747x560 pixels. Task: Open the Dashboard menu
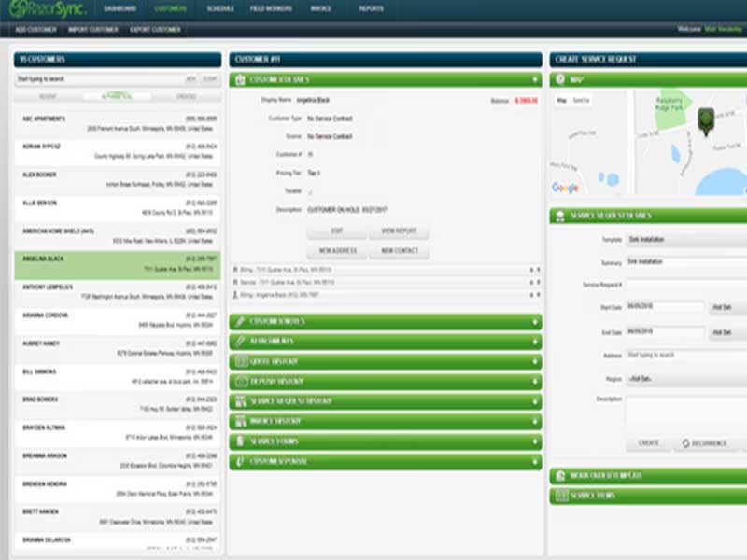120,8
